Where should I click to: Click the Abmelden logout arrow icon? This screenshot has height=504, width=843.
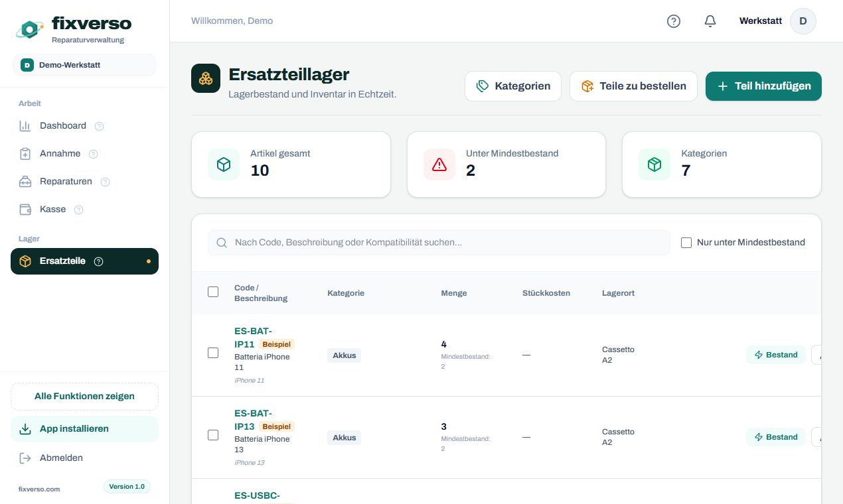25,458
